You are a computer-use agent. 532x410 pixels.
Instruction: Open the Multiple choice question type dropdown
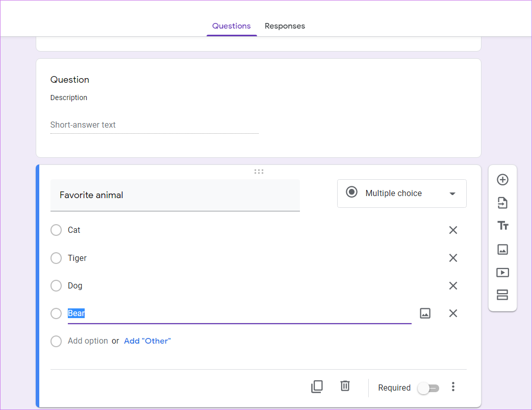pos(401,194)
